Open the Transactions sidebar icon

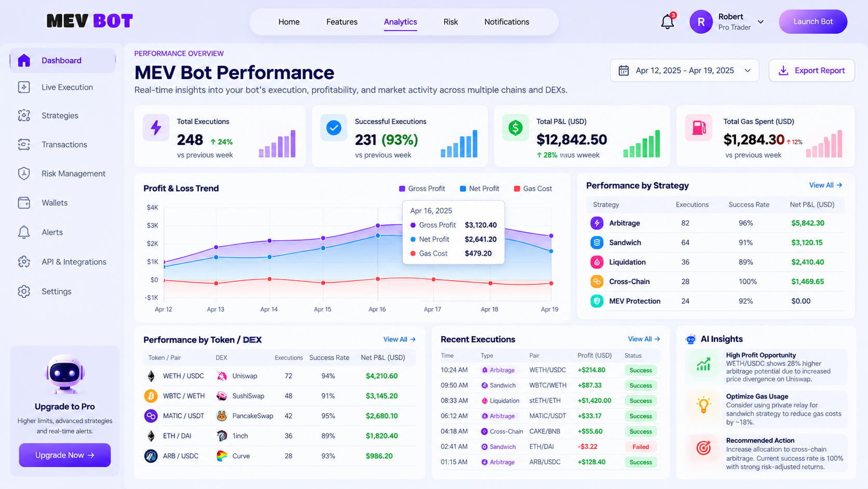(24, 144)
